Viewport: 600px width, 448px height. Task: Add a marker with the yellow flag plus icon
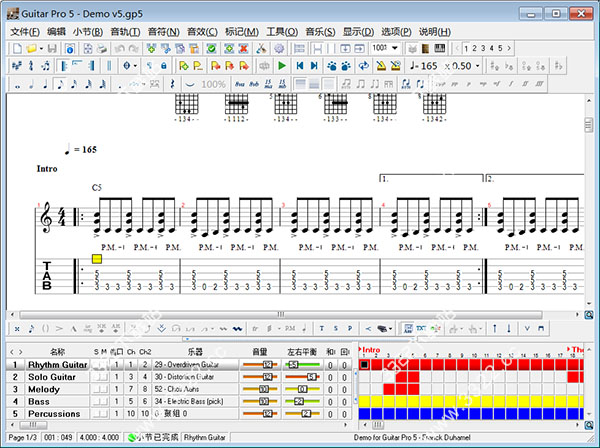coord(183,66)
